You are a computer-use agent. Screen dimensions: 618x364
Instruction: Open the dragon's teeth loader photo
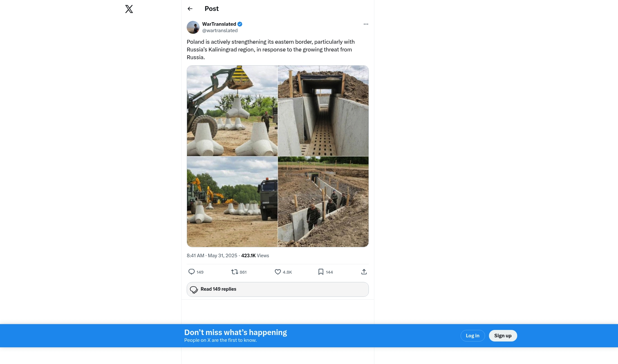coord(232,111)
